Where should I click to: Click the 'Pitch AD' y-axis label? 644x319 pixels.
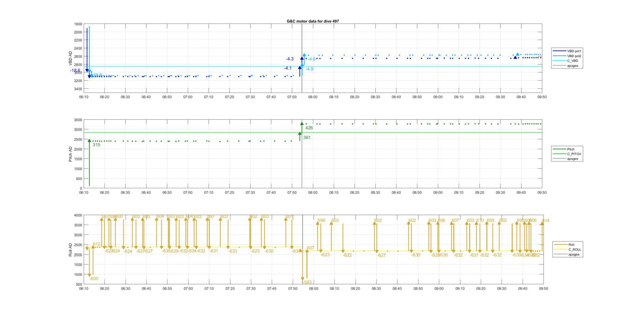(71, 154)
